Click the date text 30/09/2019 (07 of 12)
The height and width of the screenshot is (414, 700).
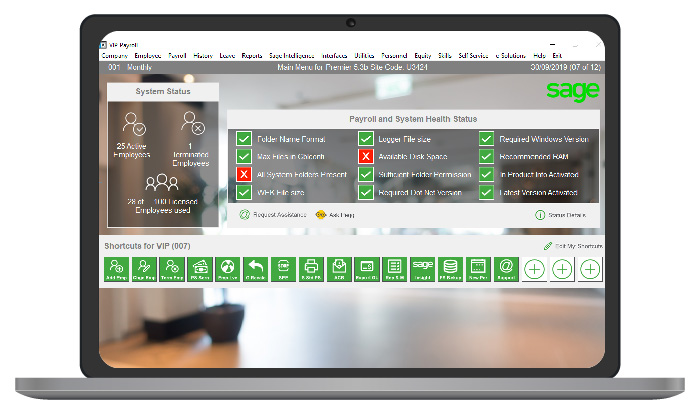tap(566, 67)
